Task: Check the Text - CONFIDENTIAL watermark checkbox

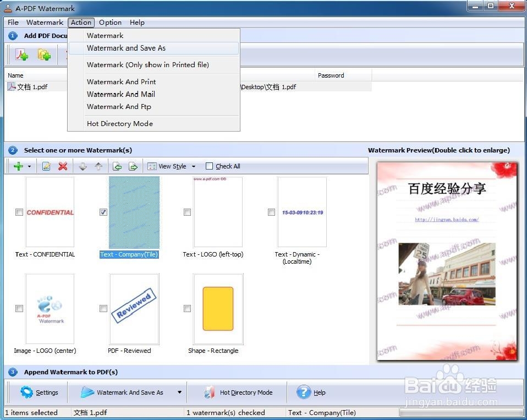Action: 19,212
